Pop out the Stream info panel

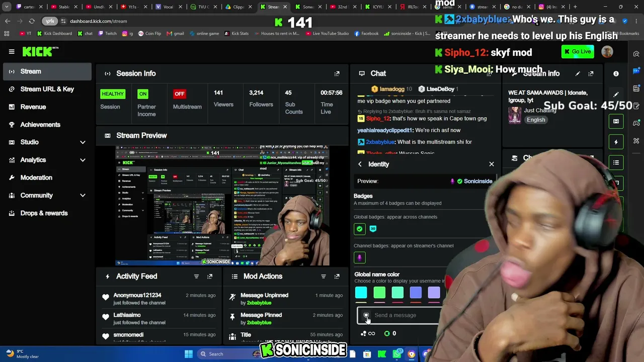(x=591, y=73)
